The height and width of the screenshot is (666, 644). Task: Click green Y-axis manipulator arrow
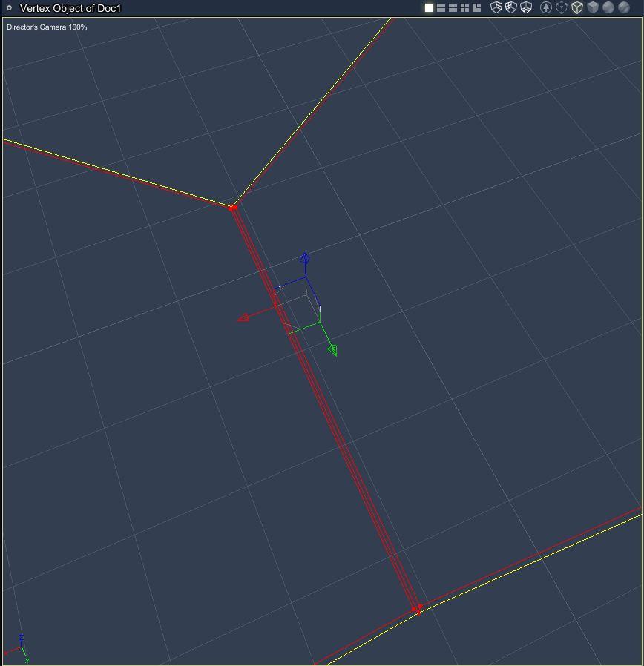tap(333, 350)
